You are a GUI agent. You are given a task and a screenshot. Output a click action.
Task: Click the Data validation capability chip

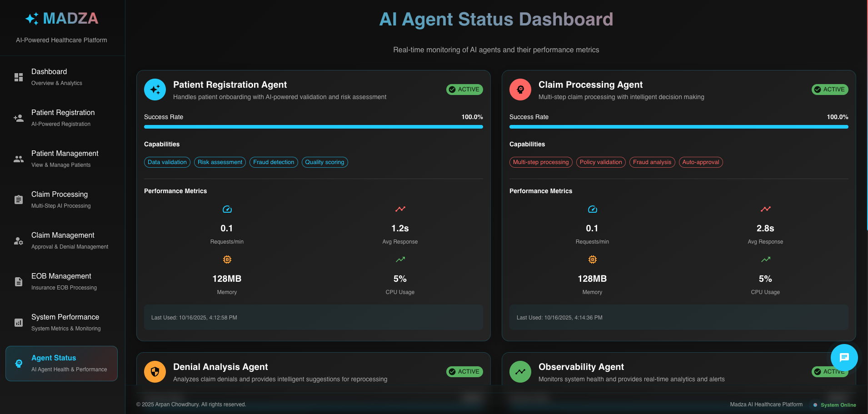(167, 162)
